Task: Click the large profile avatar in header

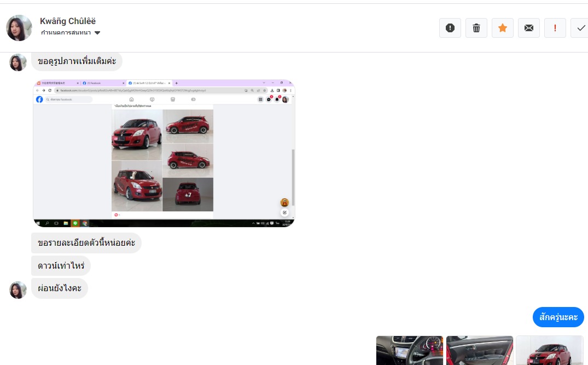Action: [x=19, y=28]
